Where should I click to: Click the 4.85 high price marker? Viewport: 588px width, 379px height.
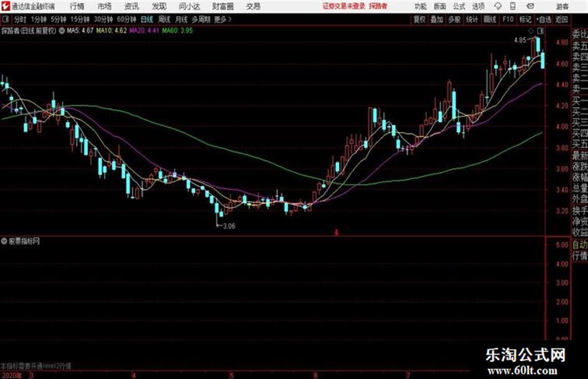click(x=520, y=40)
